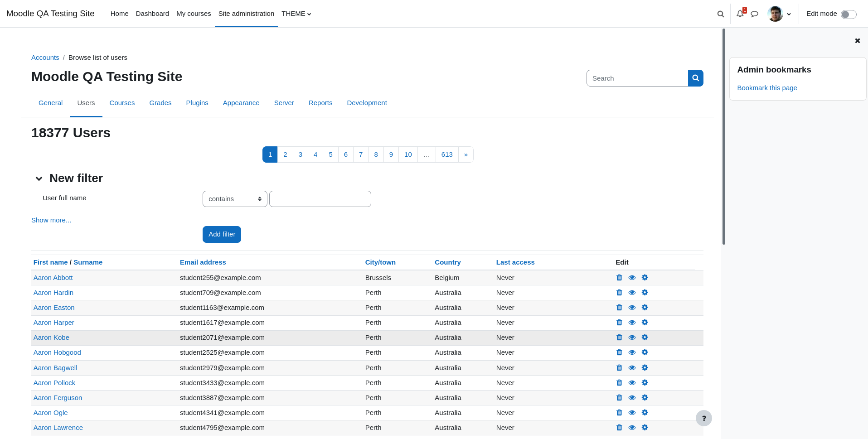
Task: Edit Aaron Hobgood via gear icon
Action: (645, 352)
